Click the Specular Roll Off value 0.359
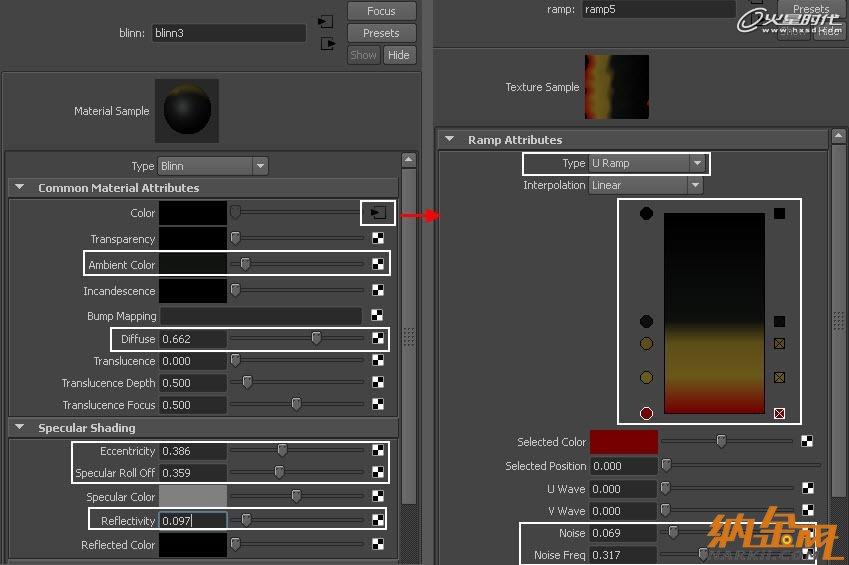 pyautogui.click(x=193, y=473)
